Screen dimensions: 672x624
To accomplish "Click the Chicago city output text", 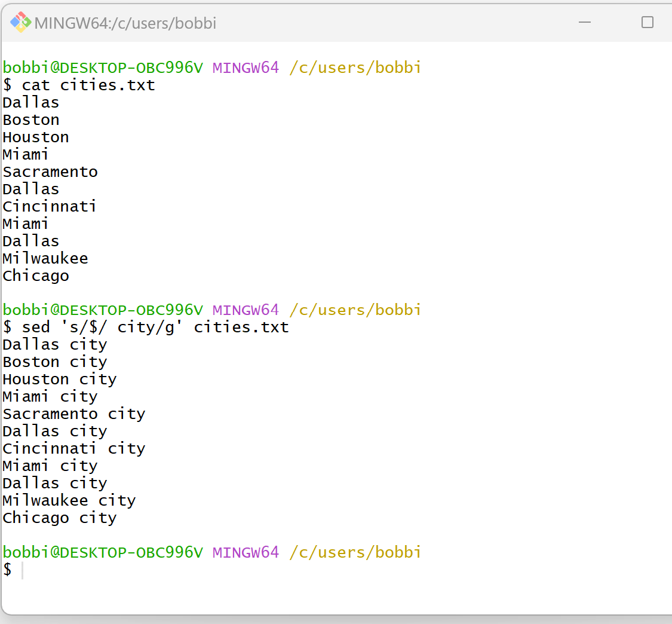I will [60, 518].
